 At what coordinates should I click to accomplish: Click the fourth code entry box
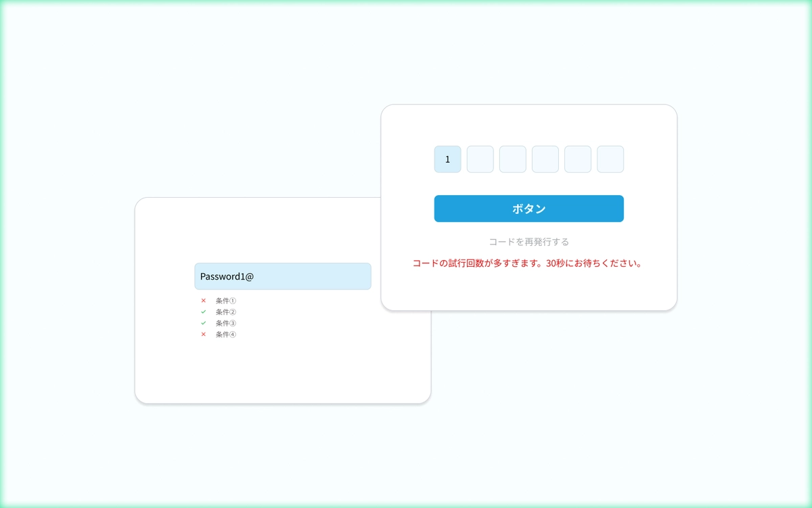click(545, 158)
